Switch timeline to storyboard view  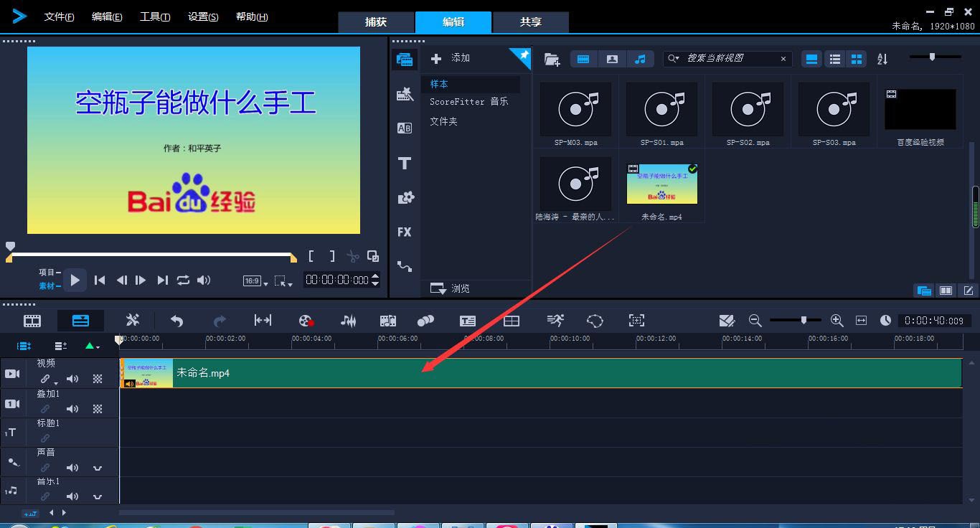pyautogui.click(x=32, y=321)
